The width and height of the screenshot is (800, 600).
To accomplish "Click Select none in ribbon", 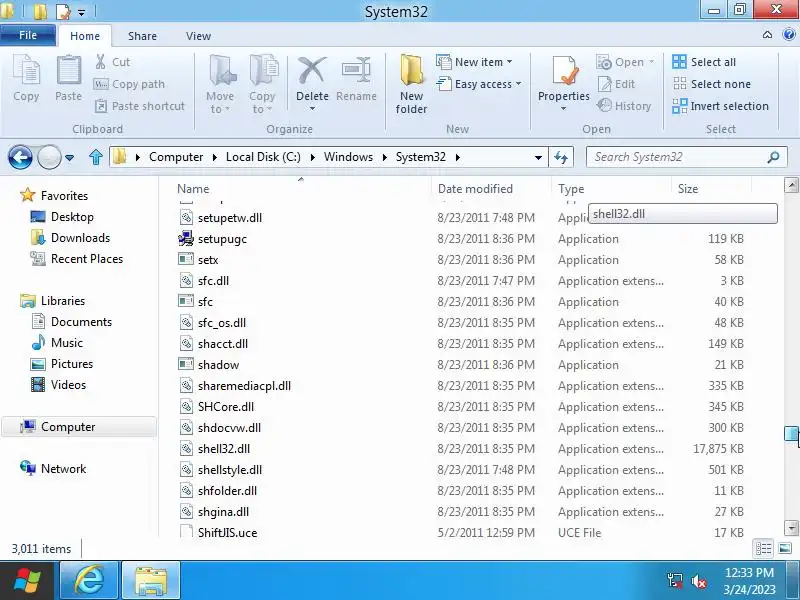I will click(x=712, y=84).
